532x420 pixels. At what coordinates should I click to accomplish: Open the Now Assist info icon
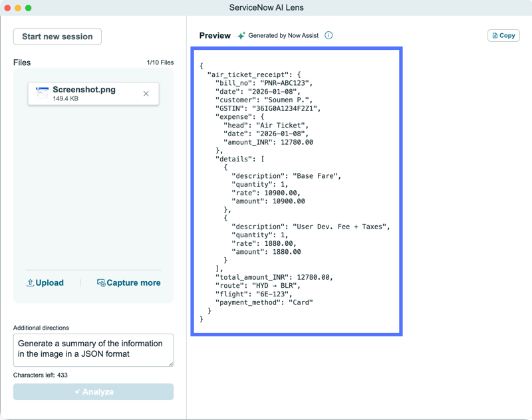[329, 35]
